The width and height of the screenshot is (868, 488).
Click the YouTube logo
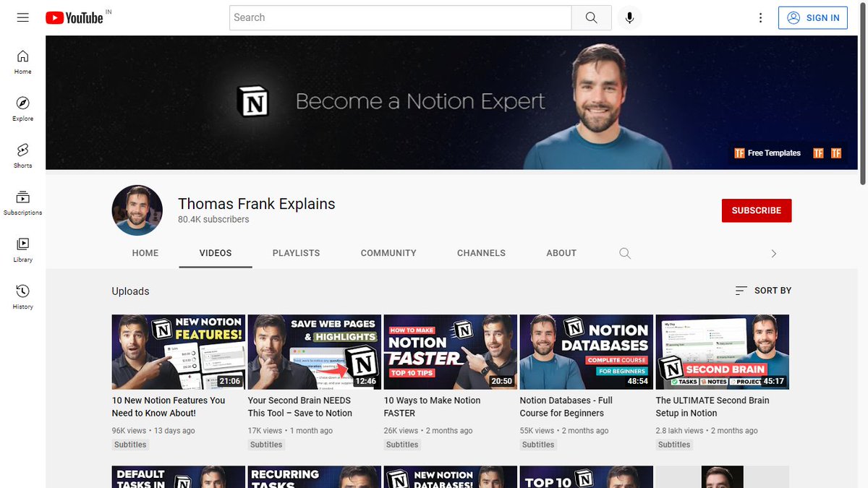75,17
